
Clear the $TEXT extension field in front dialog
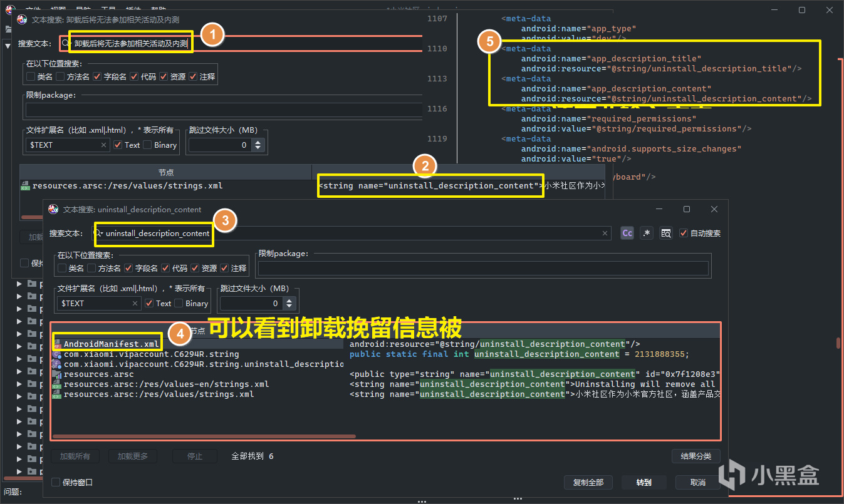(x=135, y=304)
